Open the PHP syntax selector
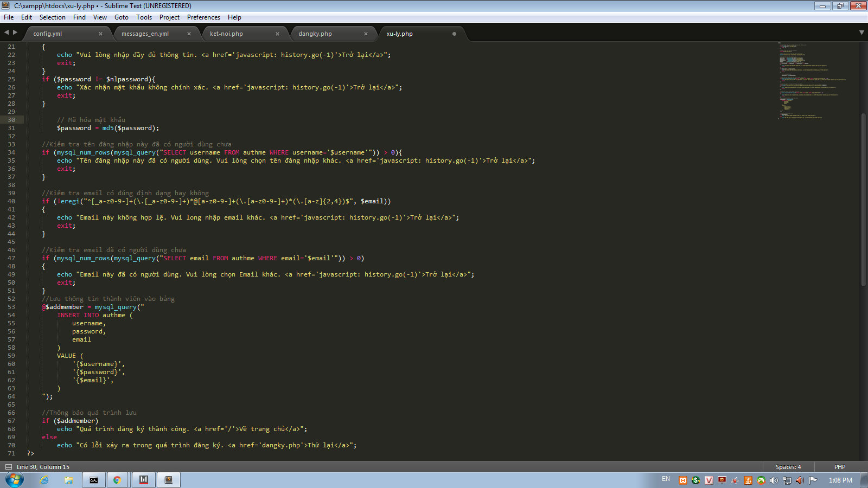The height and width of the screenshot is (488, 868). click(839, 467)
